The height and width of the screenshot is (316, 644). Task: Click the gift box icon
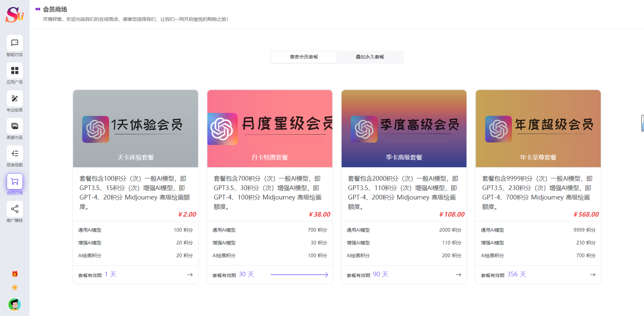(15, 274)
